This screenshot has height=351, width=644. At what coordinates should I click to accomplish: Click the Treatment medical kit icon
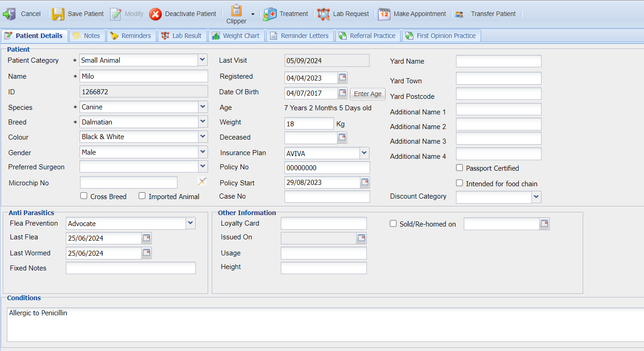tap(270, 14)
